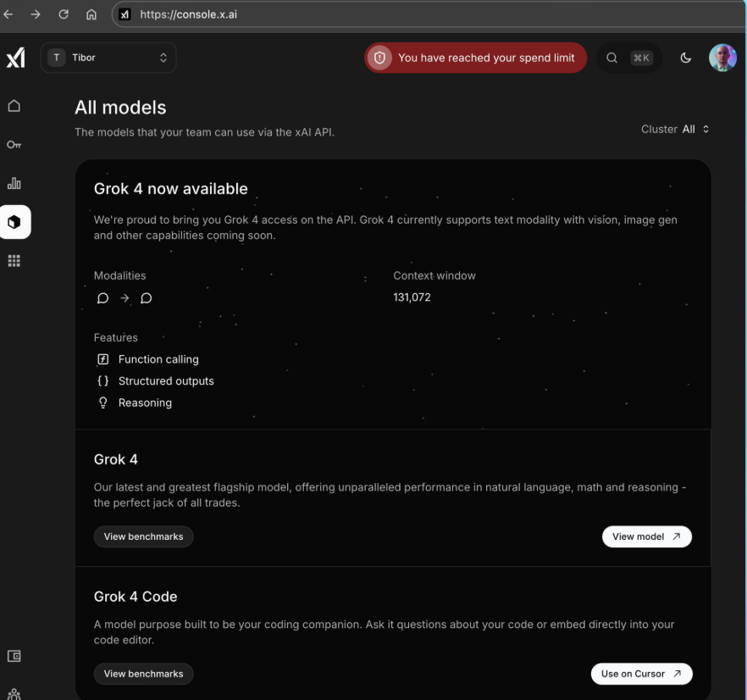Open the usage chart sidebar icon
Screen dimensions: 747x700
pos(14,183)
